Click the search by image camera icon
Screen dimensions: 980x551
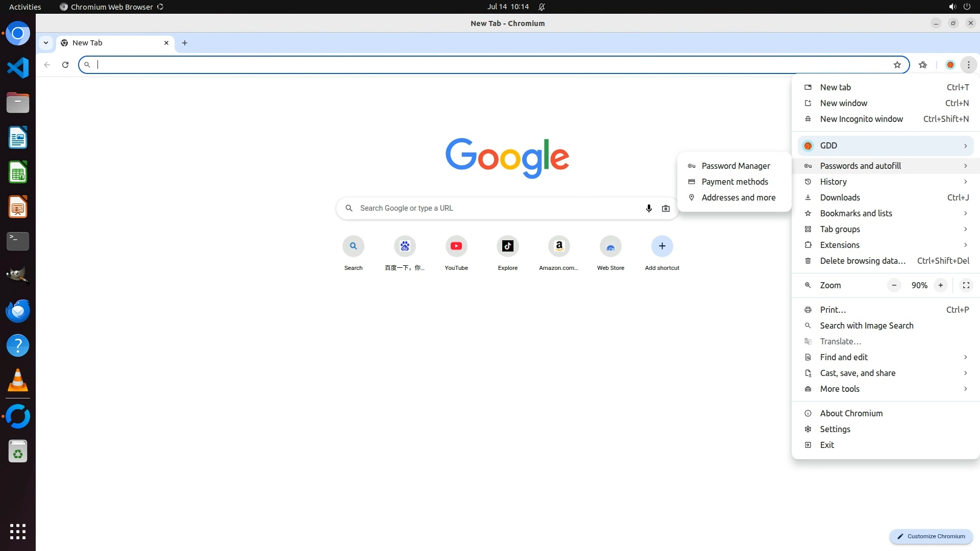666,208
